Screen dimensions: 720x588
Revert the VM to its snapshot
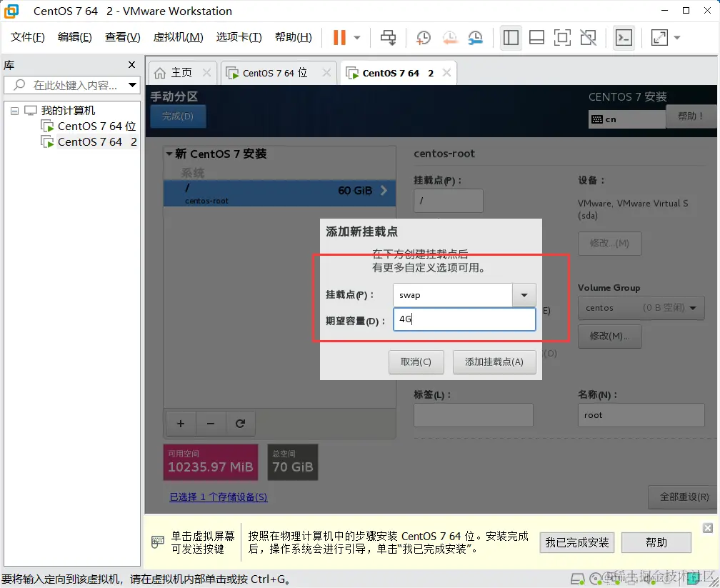pyautogui.click(x=450, y=38)
